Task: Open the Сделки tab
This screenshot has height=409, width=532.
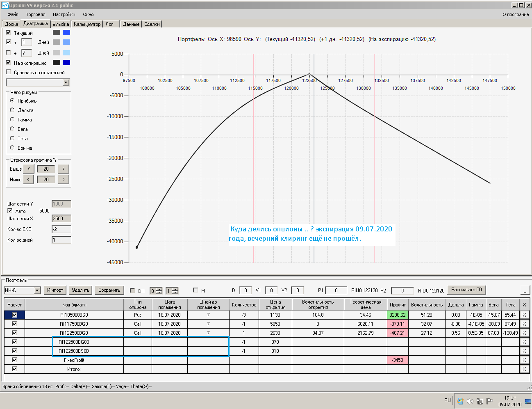Action: click(x=152, y=24)
